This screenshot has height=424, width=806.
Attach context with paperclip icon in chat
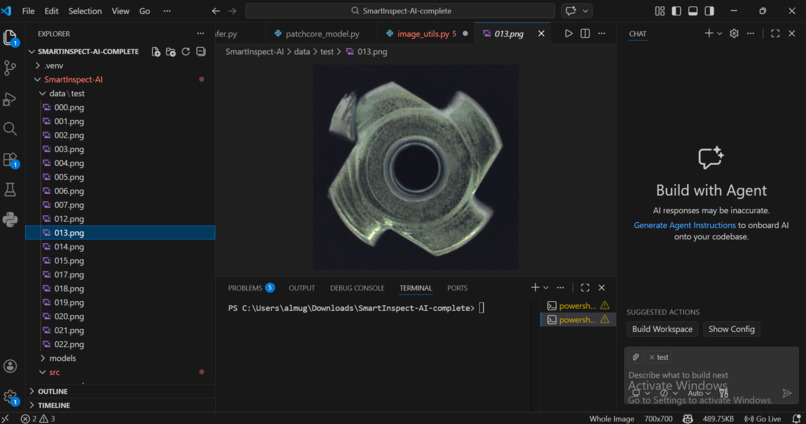636,357
